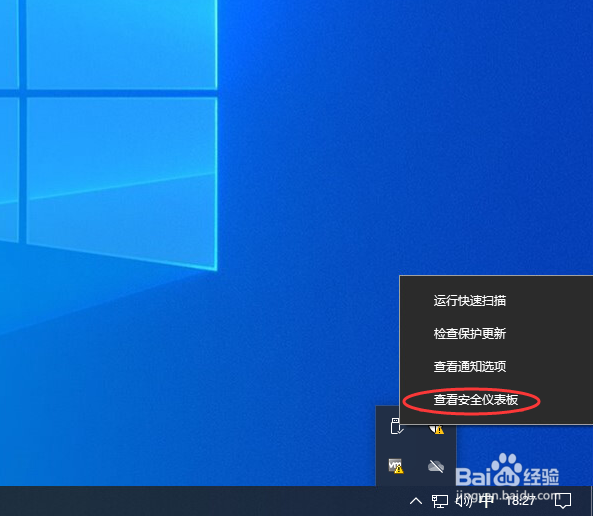
Task: Click the safely remove USB device icon
Action: pyautogui.click(x=396, y=426)
